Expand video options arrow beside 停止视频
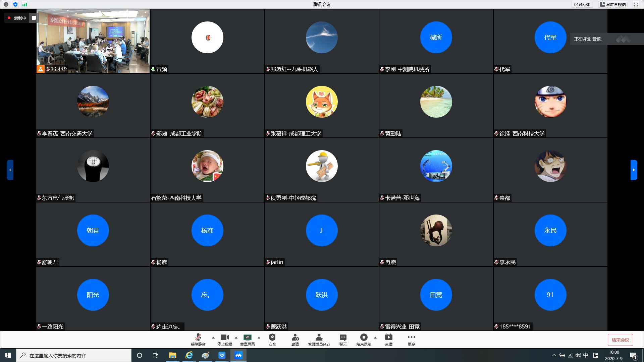644x362 pixels. click(x=236, y=337)
